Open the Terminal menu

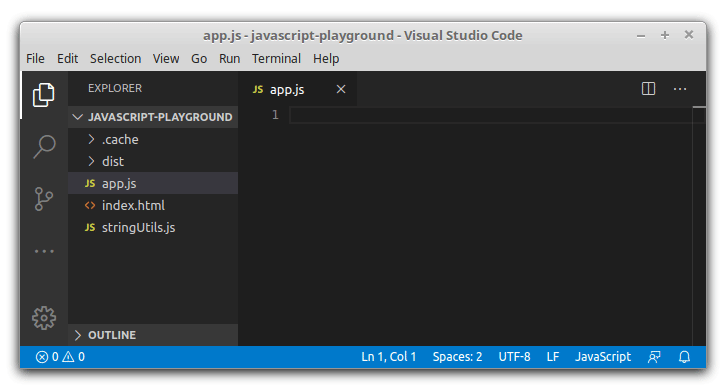[276, 59]
